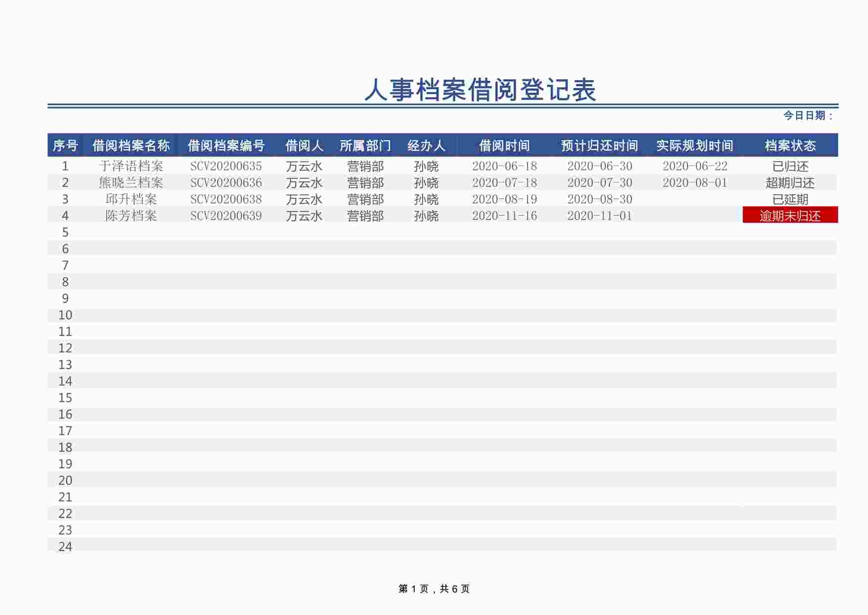Click borrow date 2020-11-16
The image size is (868, 615).
(x=504, y=216)
